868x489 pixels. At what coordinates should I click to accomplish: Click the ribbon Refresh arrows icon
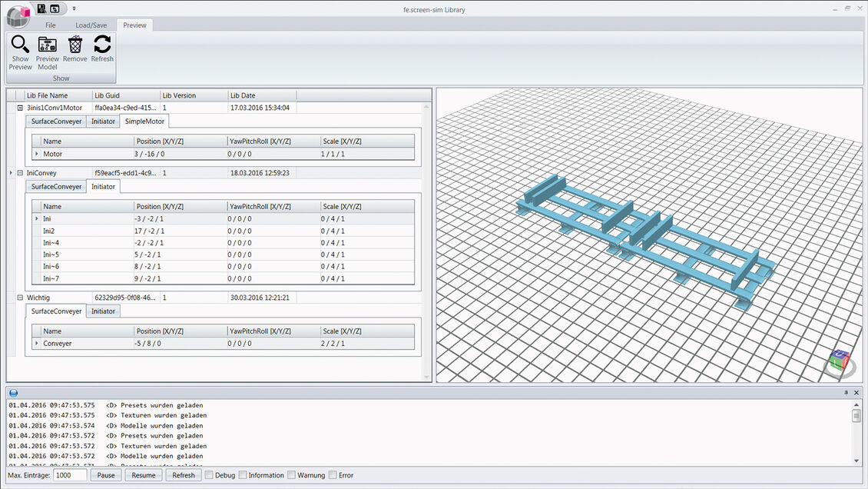(102, 44)
